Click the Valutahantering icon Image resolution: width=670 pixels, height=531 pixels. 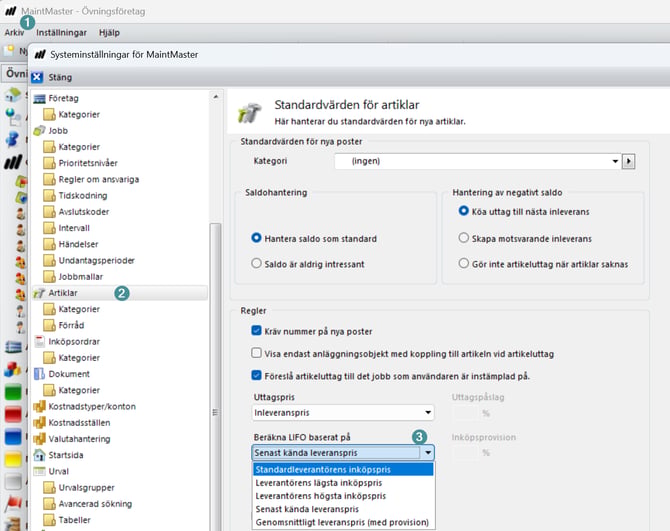(39, 439)
